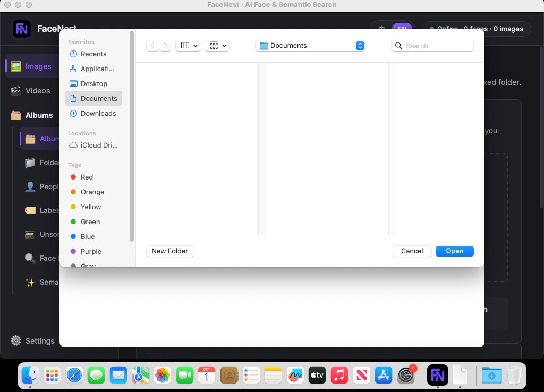Select Applications in Favorites sidebar
The width and height of the screenshot is (544, 392).
[93, 69]
